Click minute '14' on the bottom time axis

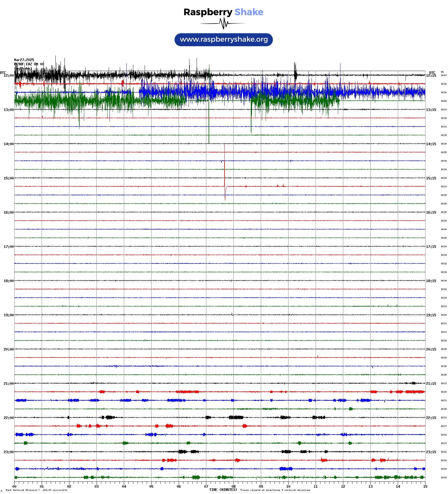(398, 487)
